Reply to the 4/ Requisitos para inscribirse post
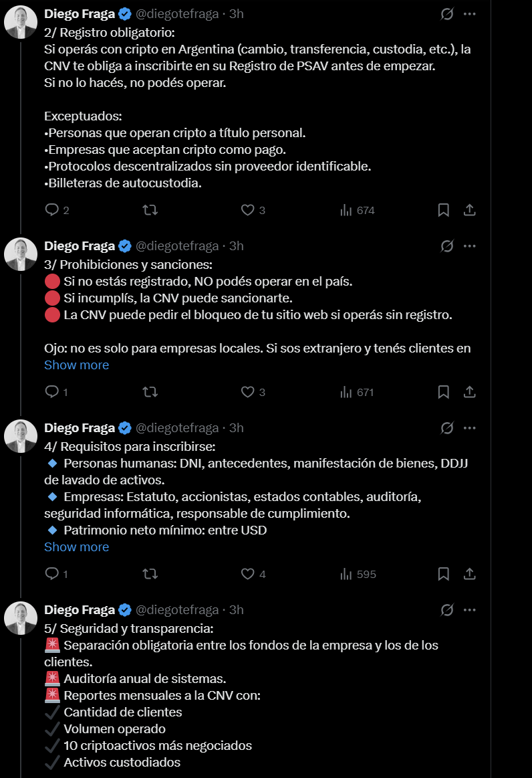 tap(52, 574)
